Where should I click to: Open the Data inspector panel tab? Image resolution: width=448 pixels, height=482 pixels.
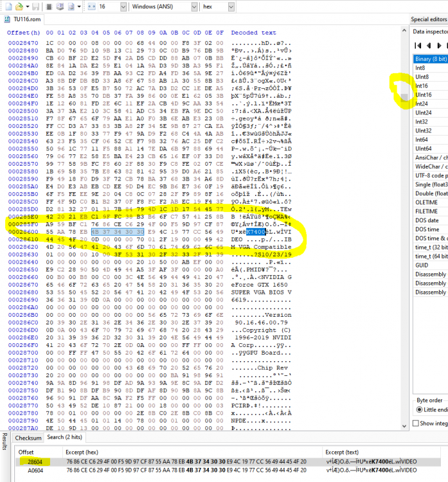[430, 31]
